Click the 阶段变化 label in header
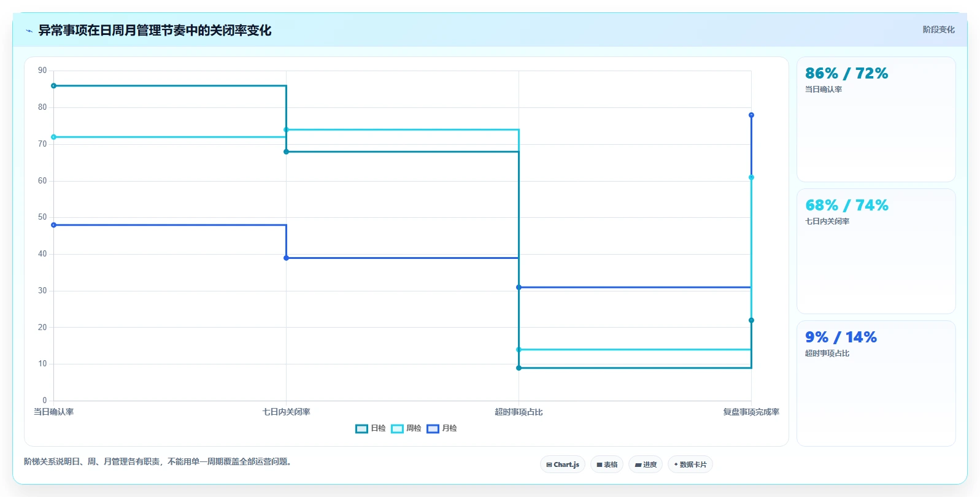This screenshot has width=980, height=497. (938, 29)
